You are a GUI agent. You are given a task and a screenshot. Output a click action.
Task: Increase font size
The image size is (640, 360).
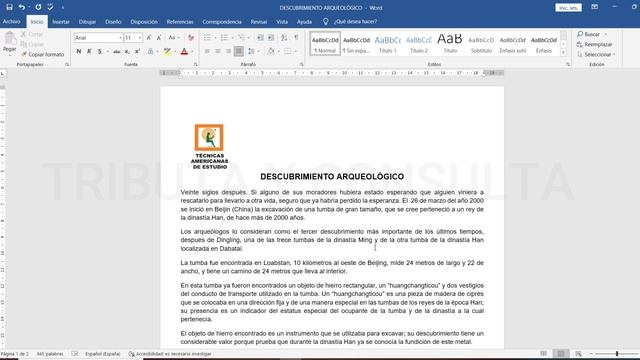(x=149, y=38)
